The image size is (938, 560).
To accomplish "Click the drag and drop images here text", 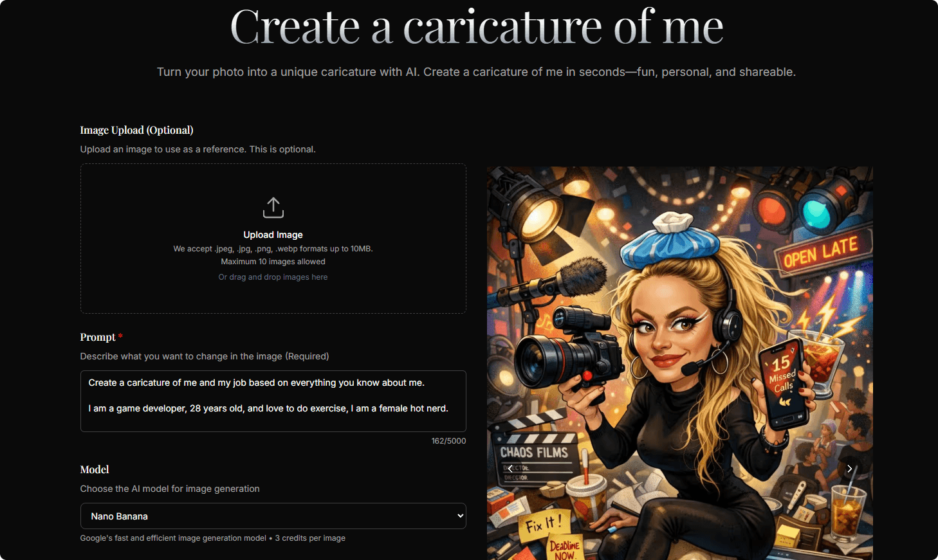I will [x=273, y=276].
